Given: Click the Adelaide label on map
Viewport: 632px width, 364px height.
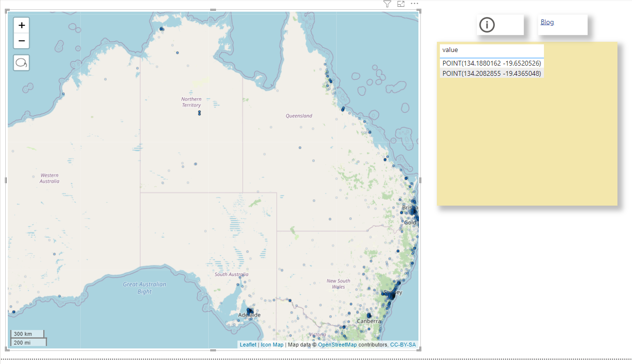Looking at the screenshot, I should [x=249, y=315].
